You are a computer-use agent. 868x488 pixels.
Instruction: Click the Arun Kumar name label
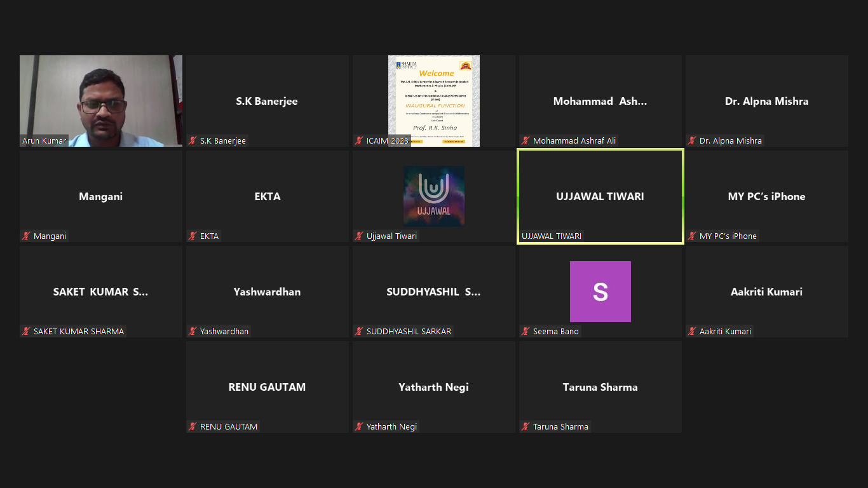[x=44, y=140]
